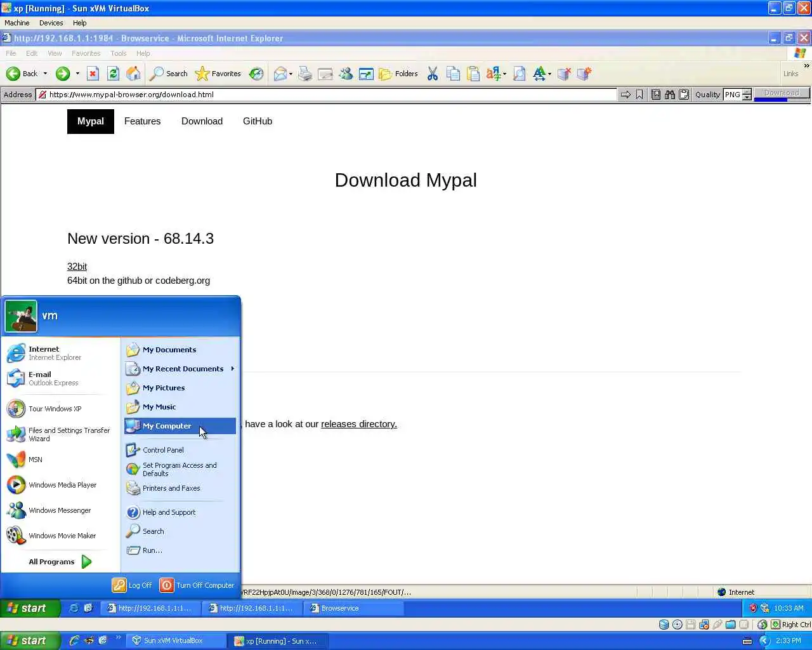This screenshot has width=812, height=650.
Task: Open Printers and Faxes from Start menu
Action: coord(180,488)
